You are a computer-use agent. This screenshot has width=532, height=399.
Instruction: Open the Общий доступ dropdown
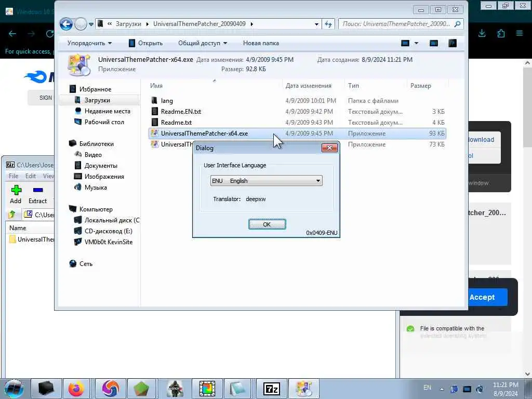pyautogui.click(x=203, y=43)
